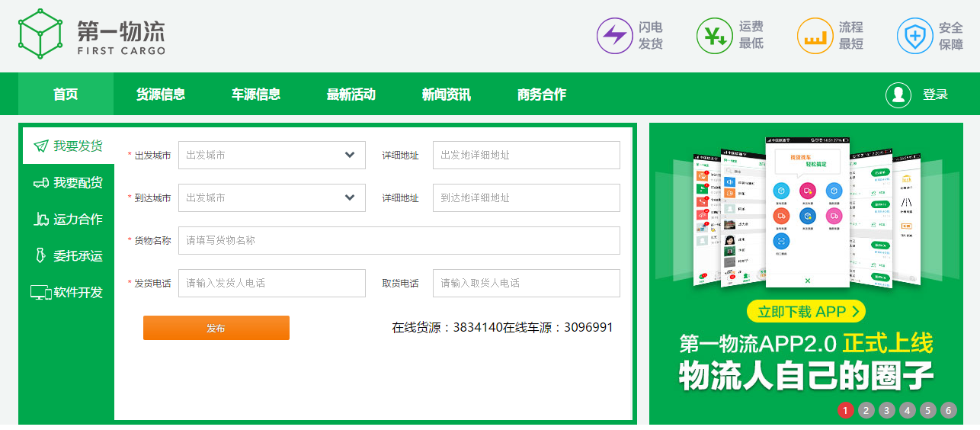Select banner slide indicator 5

[927, 410]
